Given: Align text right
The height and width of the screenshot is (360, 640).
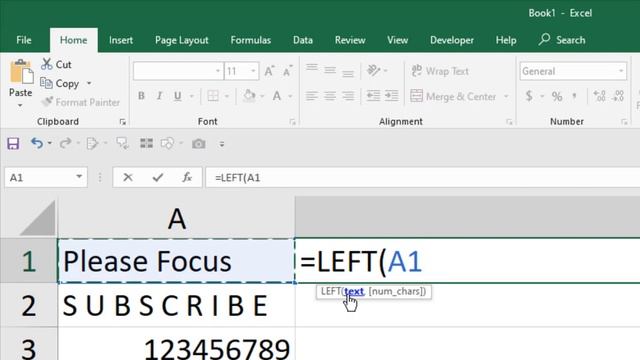Looking at the screenshot, I should click(348, 96).
